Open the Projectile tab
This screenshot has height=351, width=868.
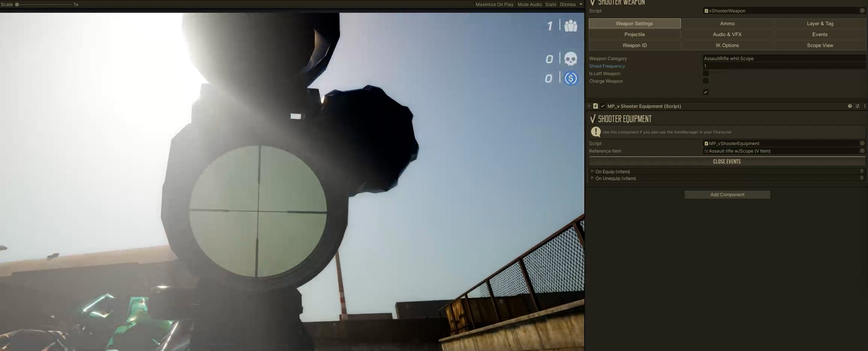pos(634,35)
